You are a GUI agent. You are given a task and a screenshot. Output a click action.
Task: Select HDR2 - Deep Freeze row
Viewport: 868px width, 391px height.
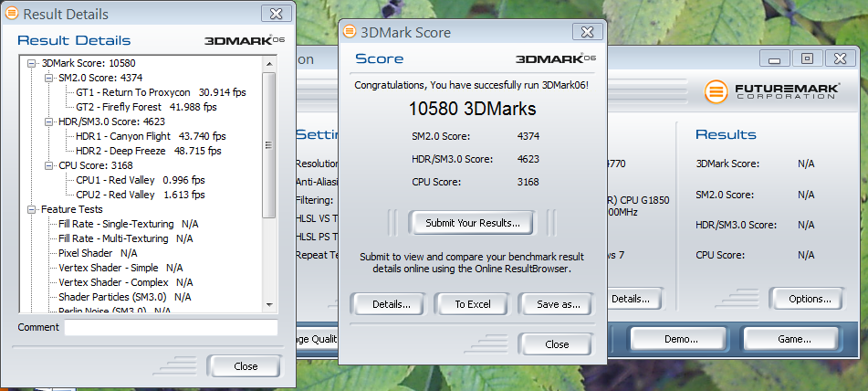click(149, 151)
